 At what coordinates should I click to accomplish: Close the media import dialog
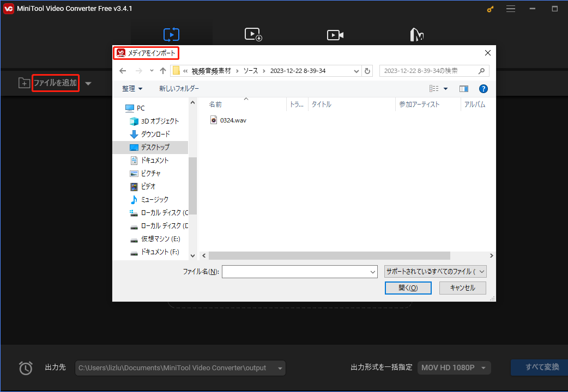[x=487, y=53]
